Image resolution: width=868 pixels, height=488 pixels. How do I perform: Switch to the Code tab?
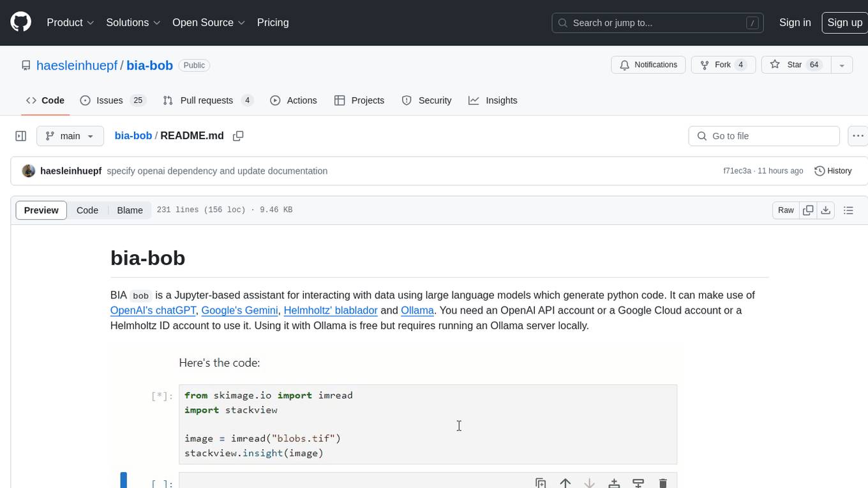[45, 100]
